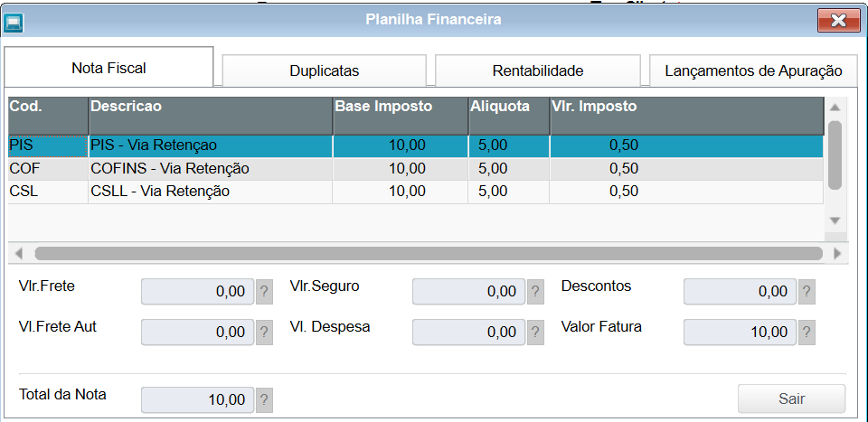This screenshot has height=422, width=868.
Task: Close the Planilha Financeira window
Action: point(837,20)
